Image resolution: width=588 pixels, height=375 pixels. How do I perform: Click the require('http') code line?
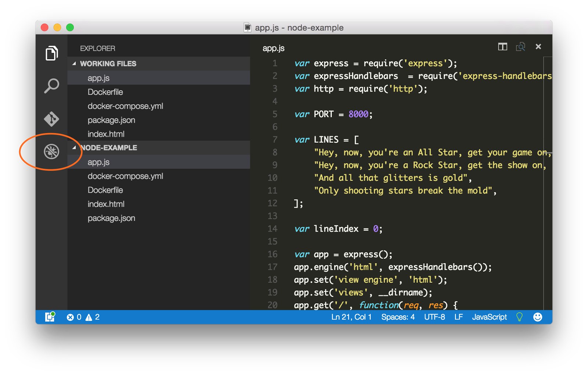pos(361,89)
